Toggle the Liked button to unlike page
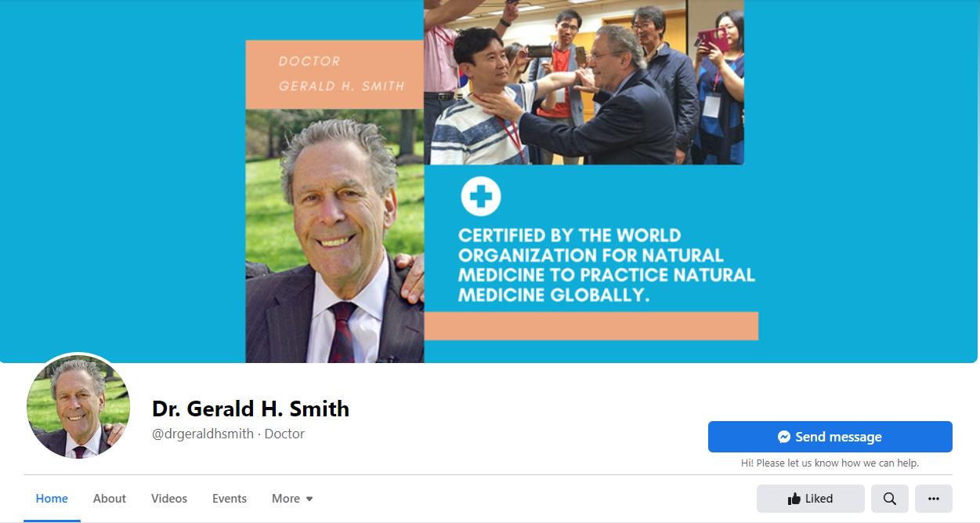This screenshot has width=980, height=523. click(x=810, y=499)
